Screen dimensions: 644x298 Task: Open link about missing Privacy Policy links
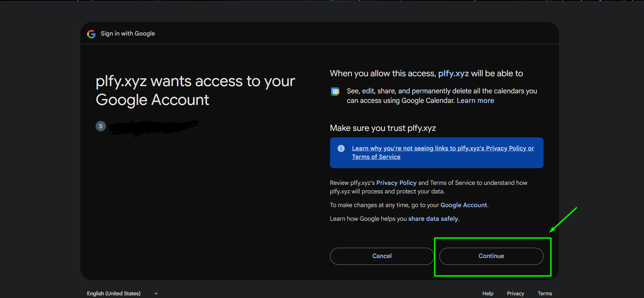click(443, 152)
